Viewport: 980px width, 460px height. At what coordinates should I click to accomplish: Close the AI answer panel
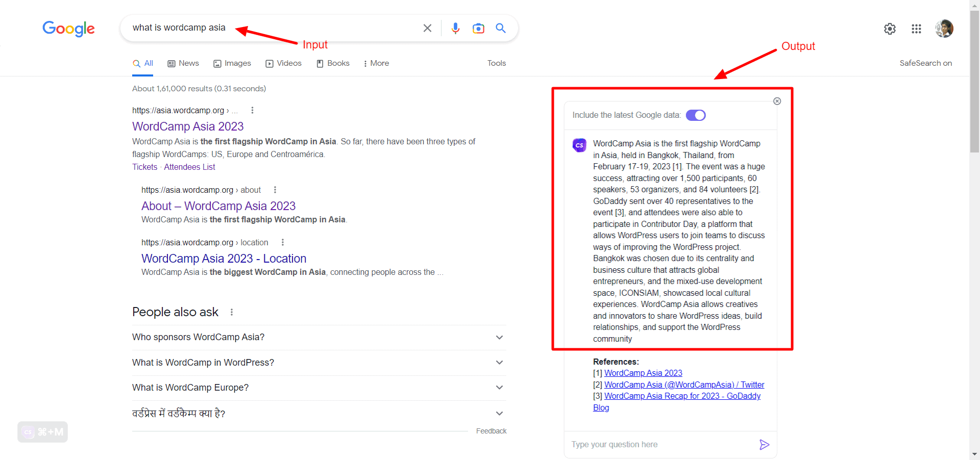(777, 101)
